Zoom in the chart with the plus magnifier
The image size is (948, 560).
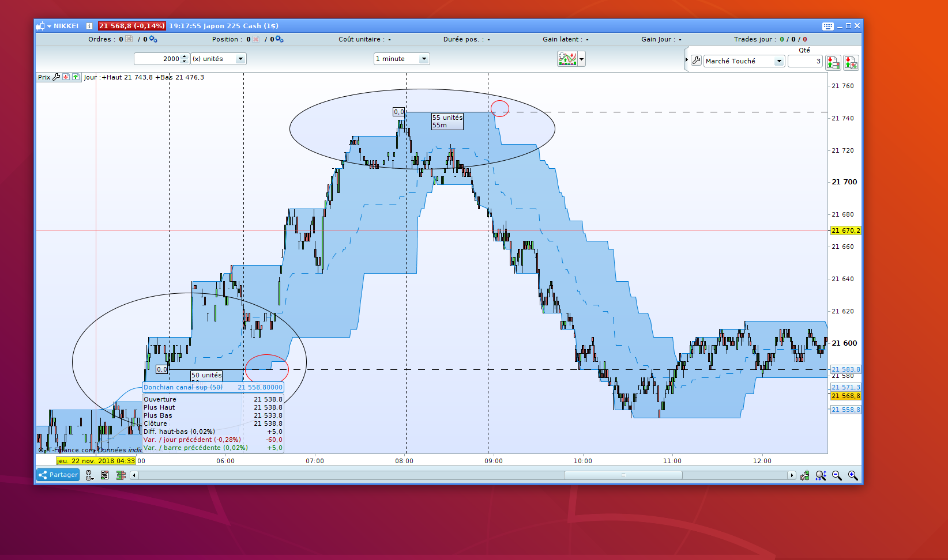tap(853, 475)
